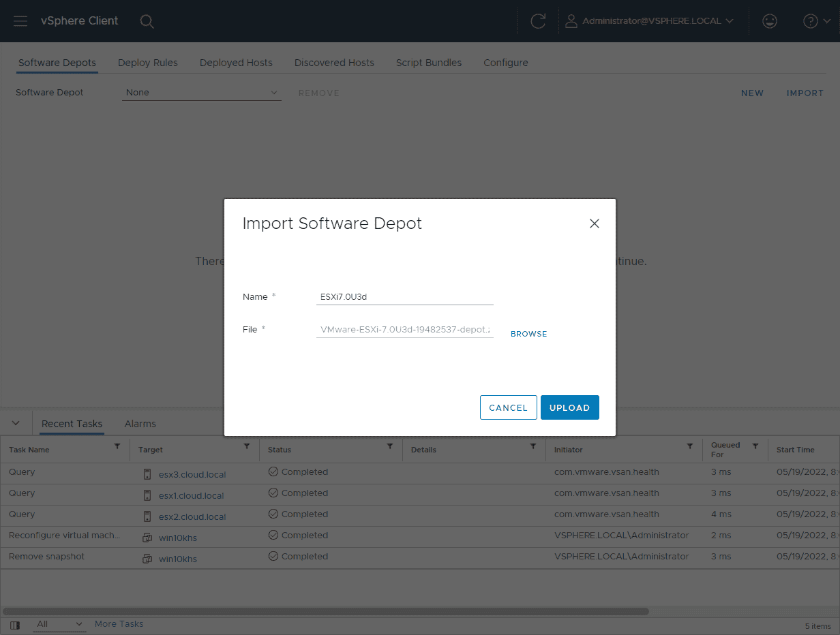Screen dimensions: 840x635
Task: Click the horizontal scrollbar of tasks table
Action: click(326, 611)
